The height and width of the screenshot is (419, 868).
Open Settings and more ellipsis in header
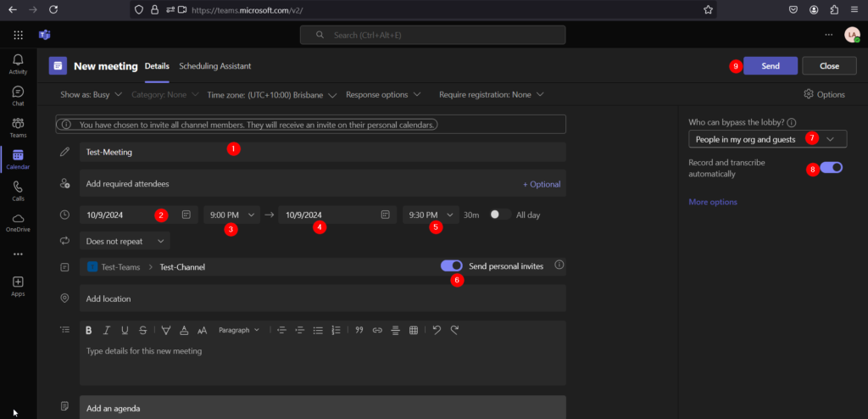828,35
